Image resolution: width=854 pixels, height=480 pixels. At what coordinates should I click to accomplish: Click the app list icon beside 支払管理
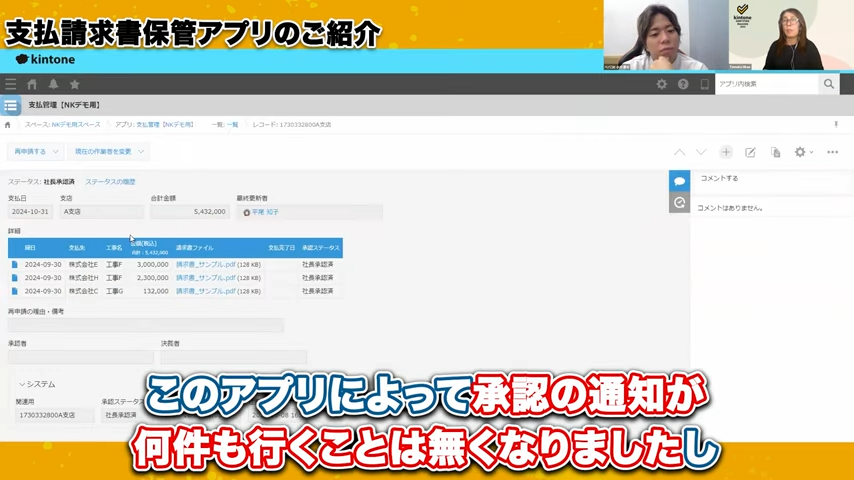click(10, 106)
